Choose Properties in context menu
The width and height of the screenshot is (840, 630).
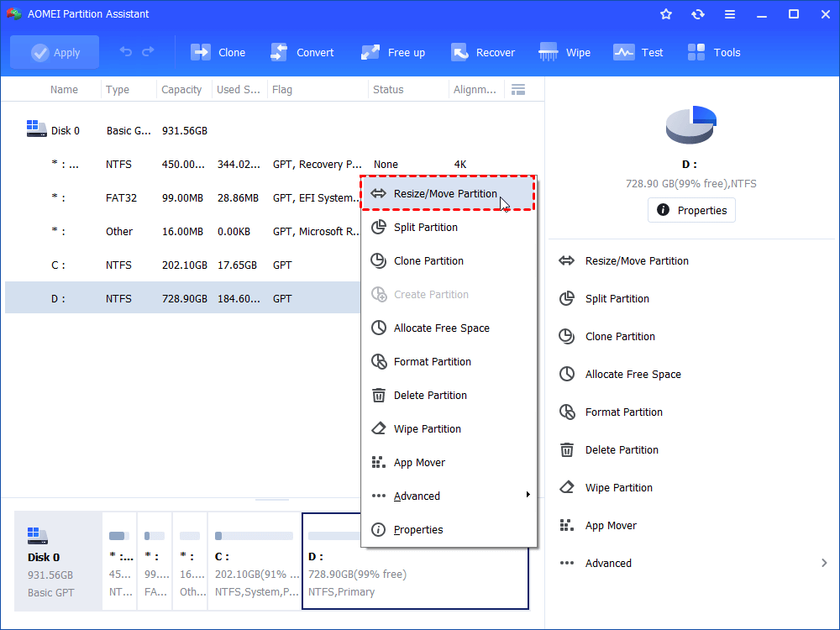pyautogui.click(x=449, y=530)
